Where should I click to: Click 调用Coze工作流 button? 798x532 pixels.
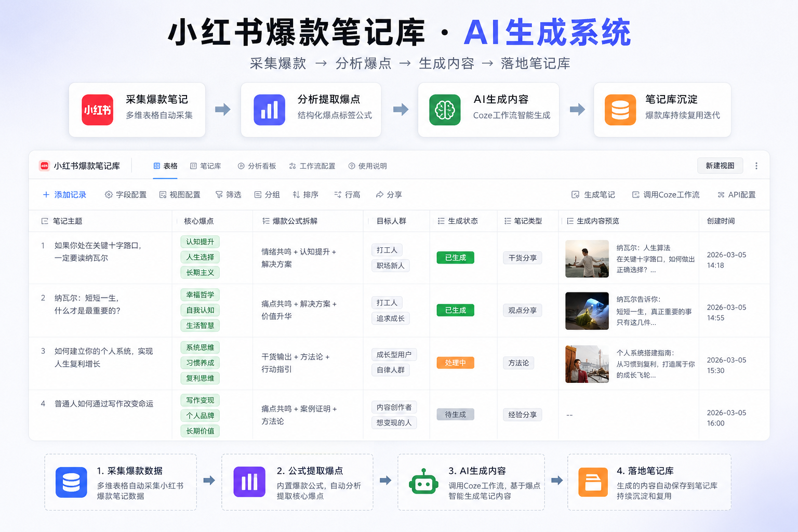pos(666,195)
